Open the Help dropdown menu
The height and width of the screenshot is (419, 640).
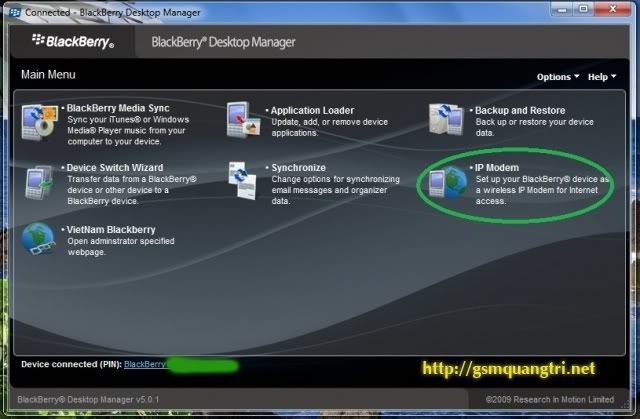pos(602,77)
